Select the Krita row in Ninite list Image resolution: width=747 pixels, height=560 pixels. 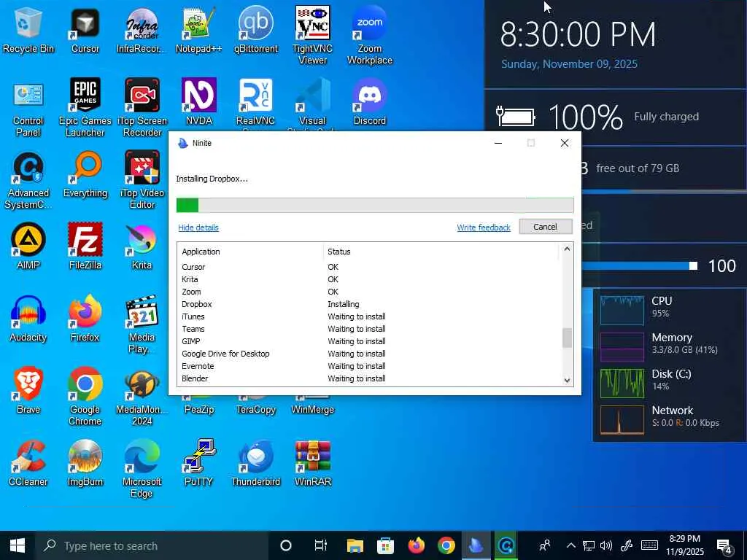pos(369,279)
